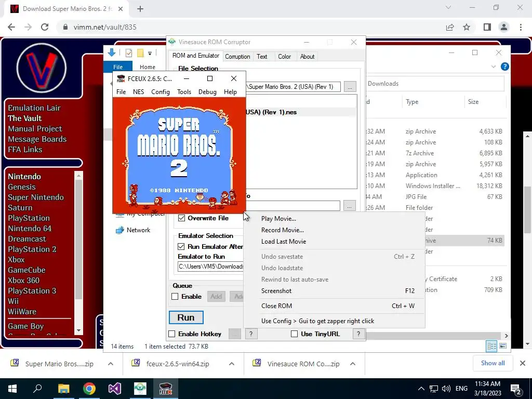Check the Enable Hotkey checkbox
The image size is (532, 399).
click(172, 334)
